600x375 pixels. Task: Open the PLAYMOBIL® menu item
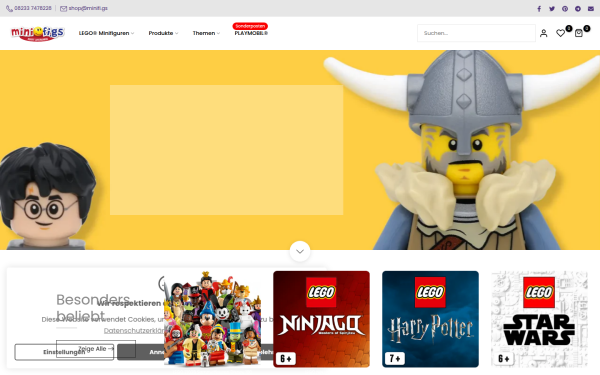tap(251, 33)
